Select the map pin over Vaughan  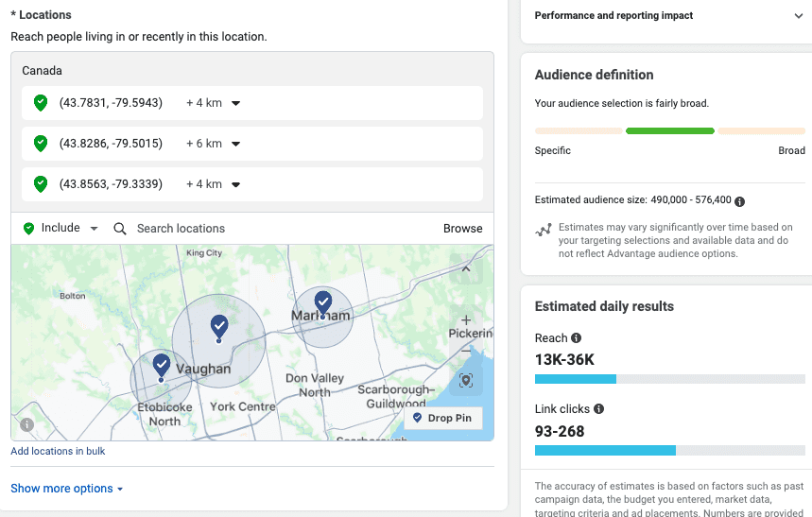(219, 328)
